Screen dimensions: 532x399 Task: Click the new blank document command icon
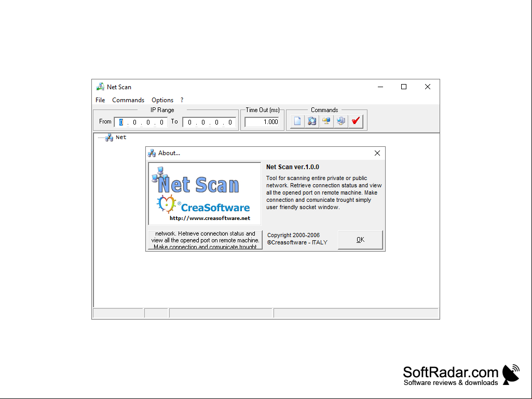point(297,121)
